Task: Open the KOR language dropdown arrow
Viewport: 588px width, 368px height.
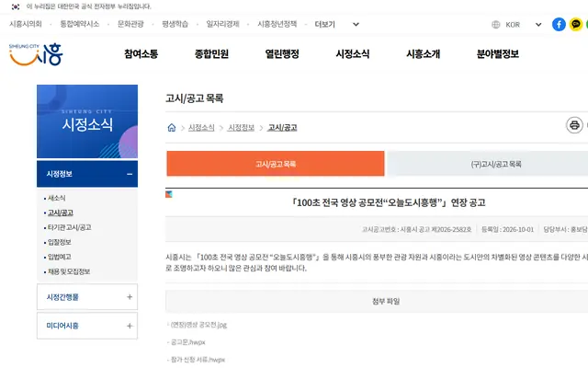Action: [x=538, y=25]
